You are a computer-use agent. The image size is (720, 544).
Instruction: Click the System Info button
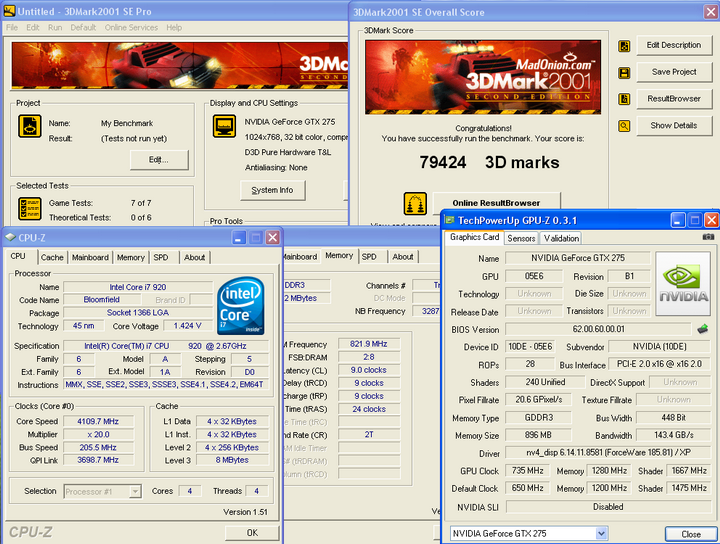[x=273, y=190]
